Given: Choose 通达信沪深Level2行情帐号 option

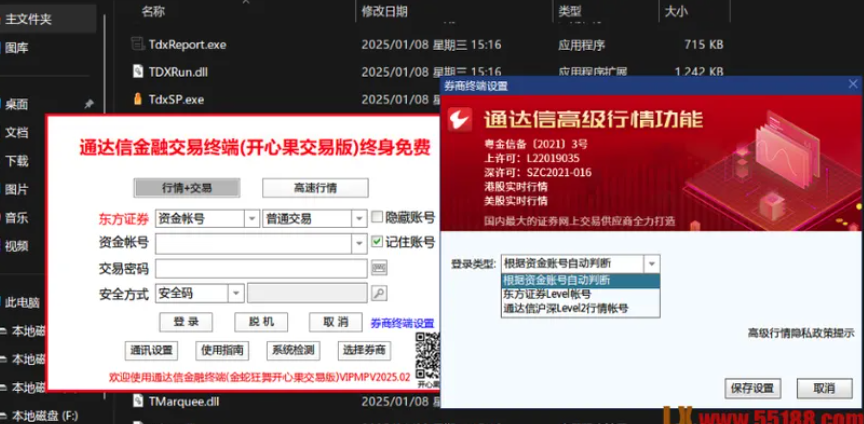Looking at the screenshot, I should coord(581,309).
